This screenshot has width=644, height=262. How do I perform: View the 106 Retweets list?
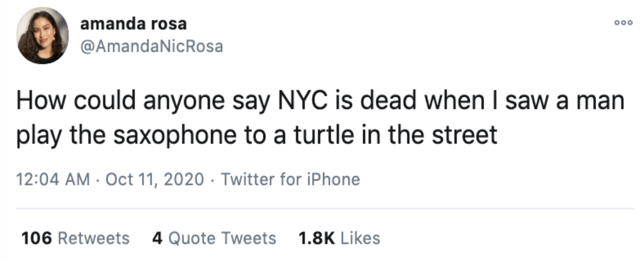point(75,238)
